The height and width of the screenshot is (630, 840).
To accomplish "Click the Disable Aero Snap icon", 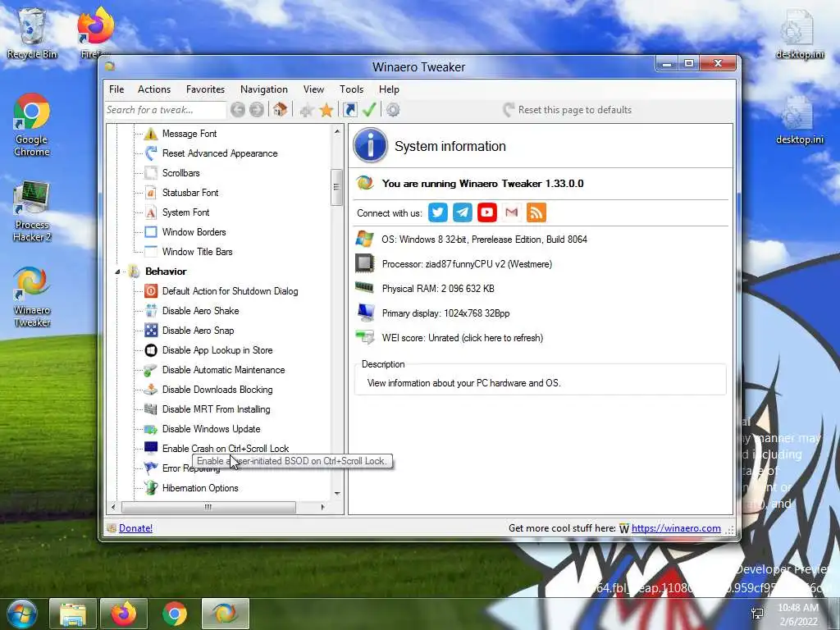I will click(151, 331).
